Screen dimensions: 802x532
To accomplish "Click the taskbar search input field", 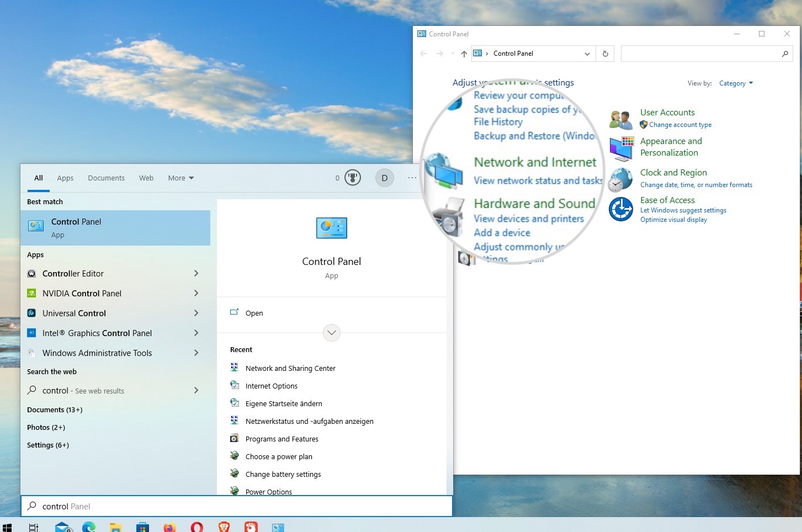I will 236,506.
